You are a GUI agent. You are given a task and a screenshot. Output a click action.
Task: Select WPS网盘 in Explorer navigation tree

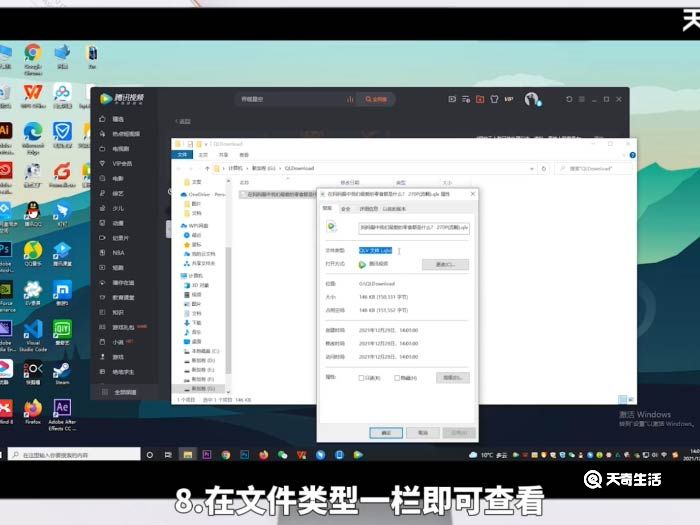point(195,225)
